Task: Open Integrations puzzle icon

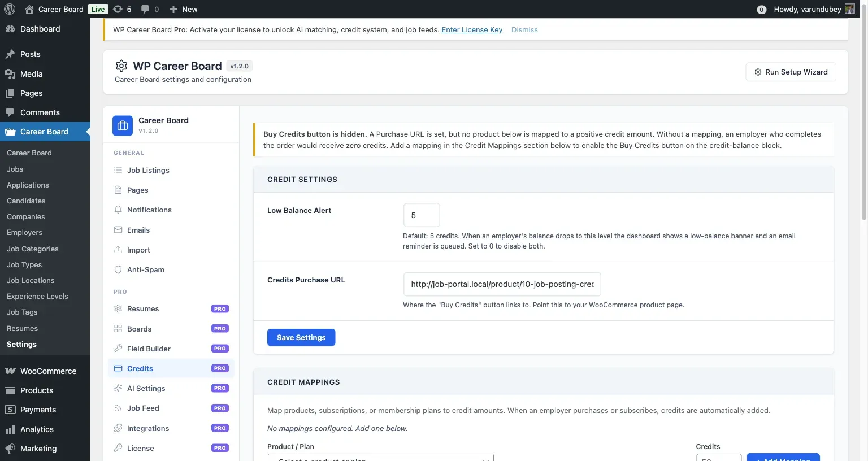Action: coord(118,428)
